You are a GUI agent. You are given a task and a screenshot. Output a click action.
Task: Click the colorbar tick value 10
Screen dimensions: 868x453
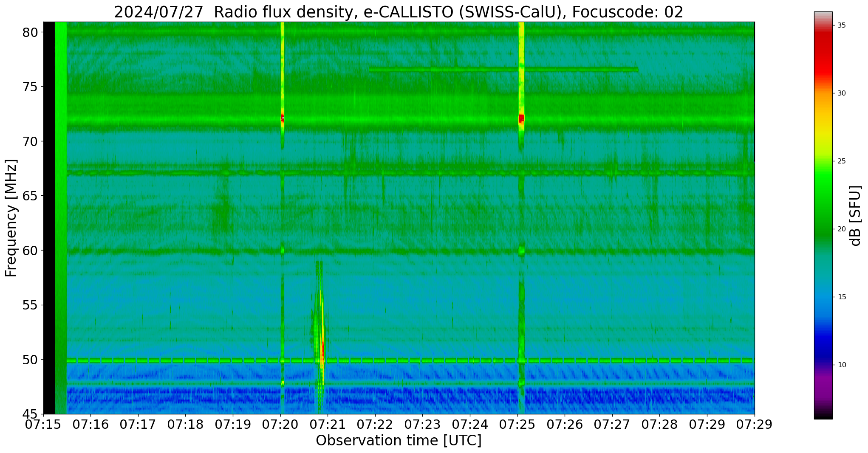842,365
